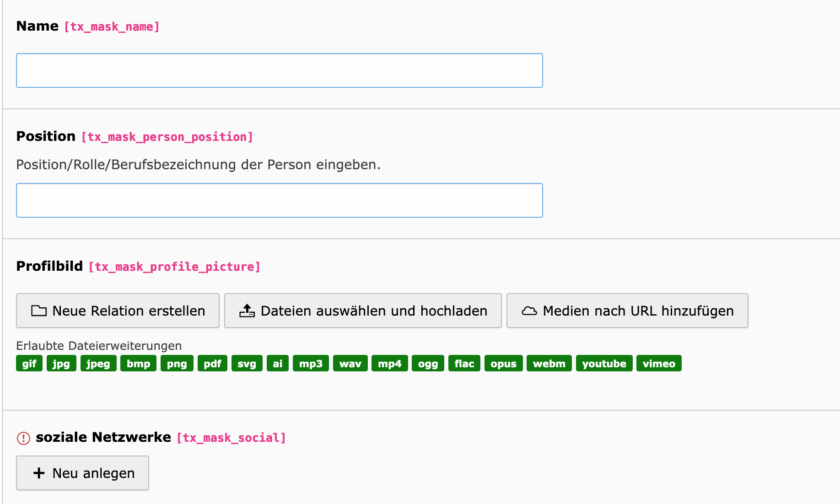Click the red warning icon beside soziale Netzwerke
Screen dimensions: 840x504
pyautogui.click(x=23, y=438)
